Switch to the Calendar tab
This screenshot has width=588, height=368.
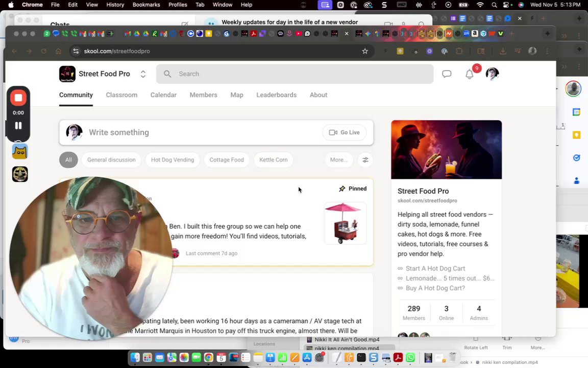163,95
